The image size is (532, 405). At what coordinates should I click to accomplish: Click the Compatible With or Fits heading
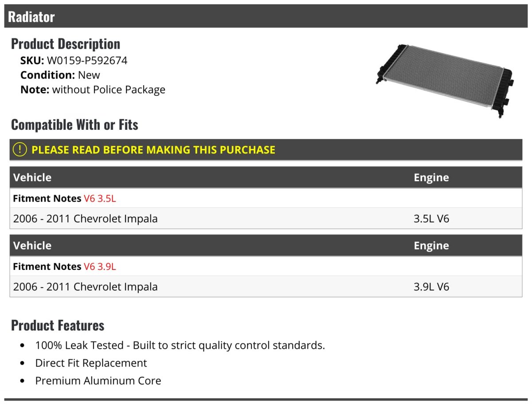74,125
